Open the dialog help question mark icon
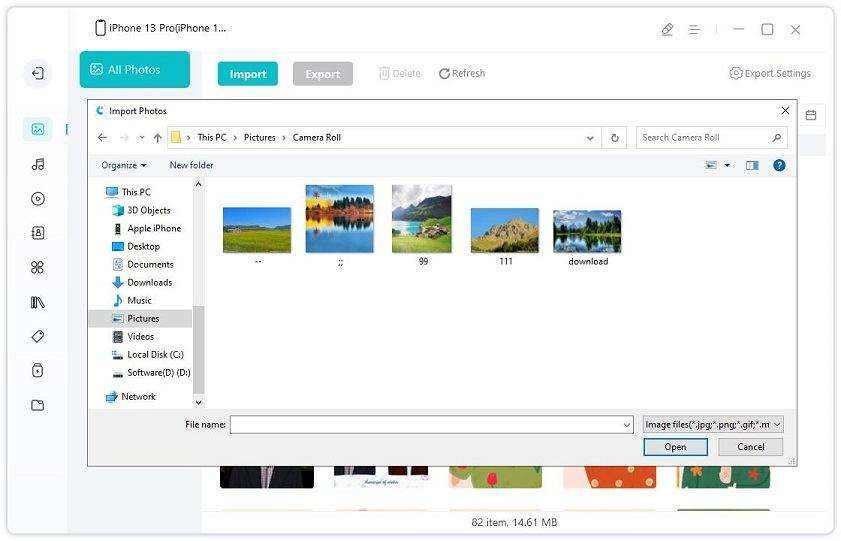 [x=779, y=165]
